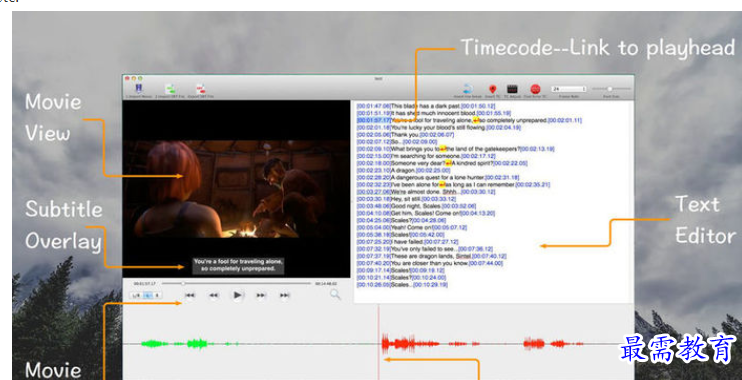Screen dimensions: 742x380
Task: Click the timecode [00:01:47.06]
Action: point(373,106)
